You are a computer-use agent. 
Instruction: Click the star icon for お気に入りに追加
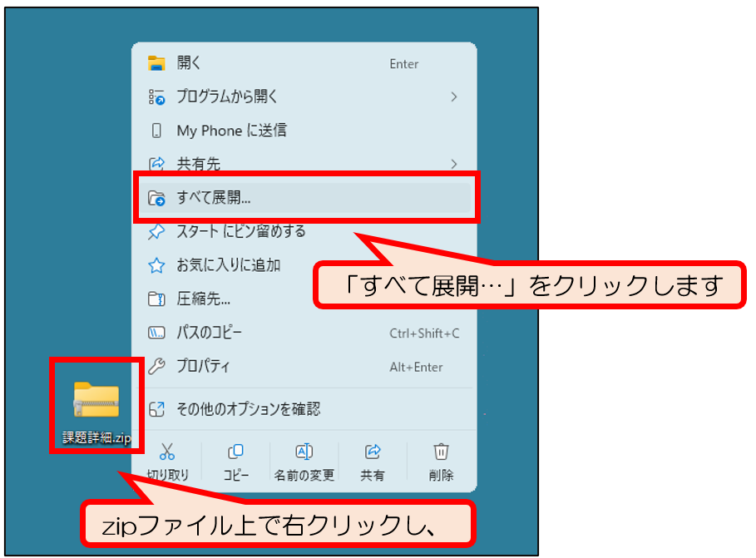[x=156, y=265]
